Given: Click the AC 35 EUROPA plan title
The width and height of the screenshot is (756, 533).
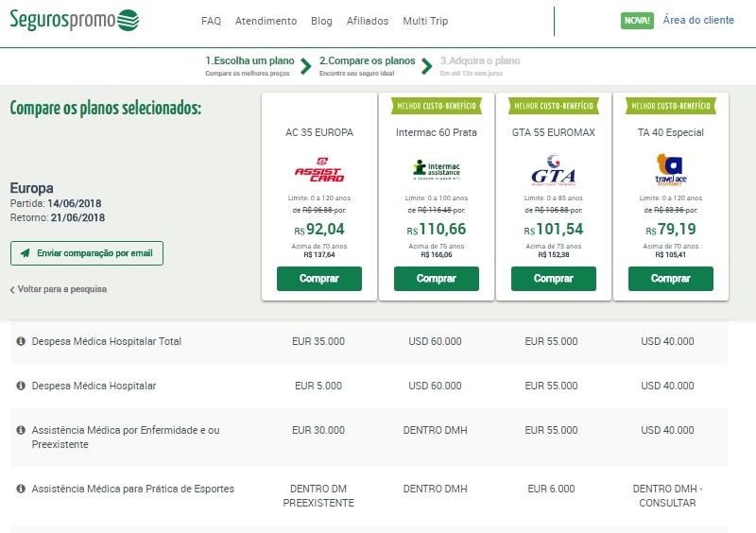Looking at the screenshot, I should [x=319, y=132].
